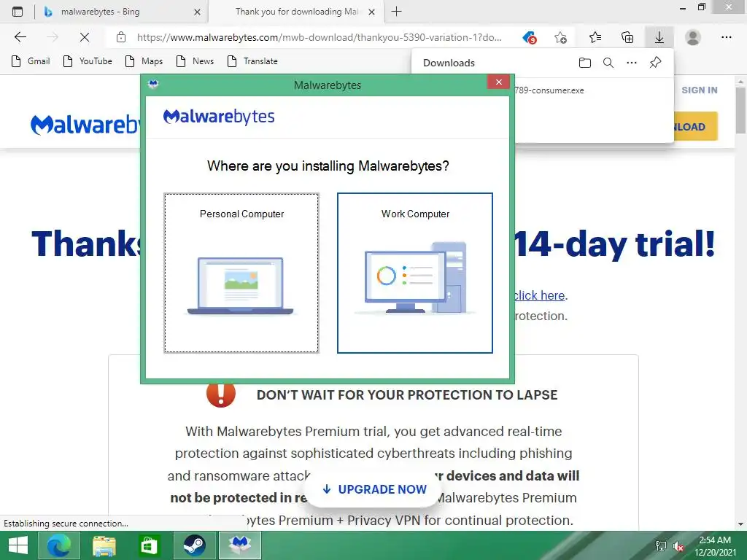The image size is (747, 560).
Task: Open tracking prevention badge with 9
Action: pos(530,37)
